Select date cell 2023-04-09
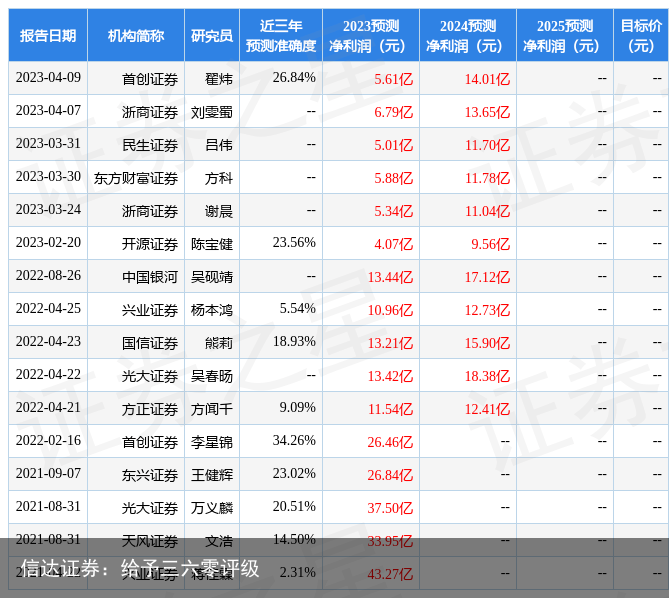Viewport: 669px width, 598px height. tap(48, 78)
